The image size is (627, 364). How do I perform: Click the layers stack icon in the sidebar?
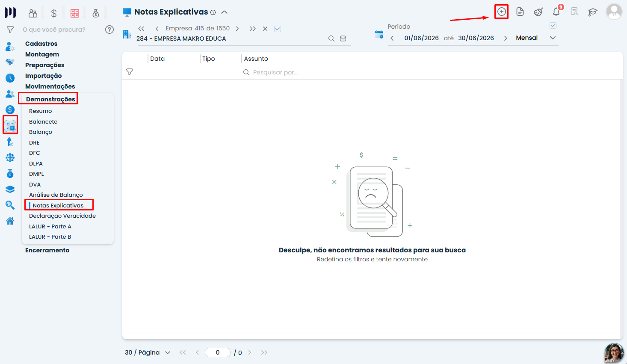click(10, 189)
